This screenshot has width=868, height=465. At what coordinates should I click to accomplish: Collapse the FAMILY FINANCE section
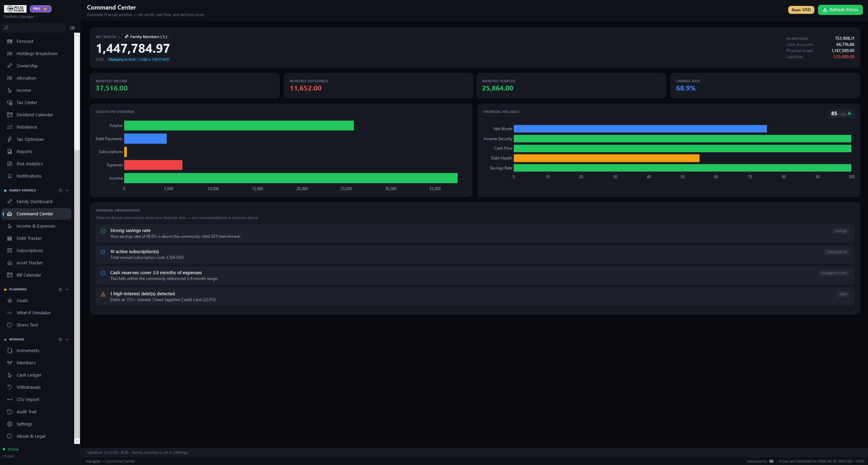[67, 190]
